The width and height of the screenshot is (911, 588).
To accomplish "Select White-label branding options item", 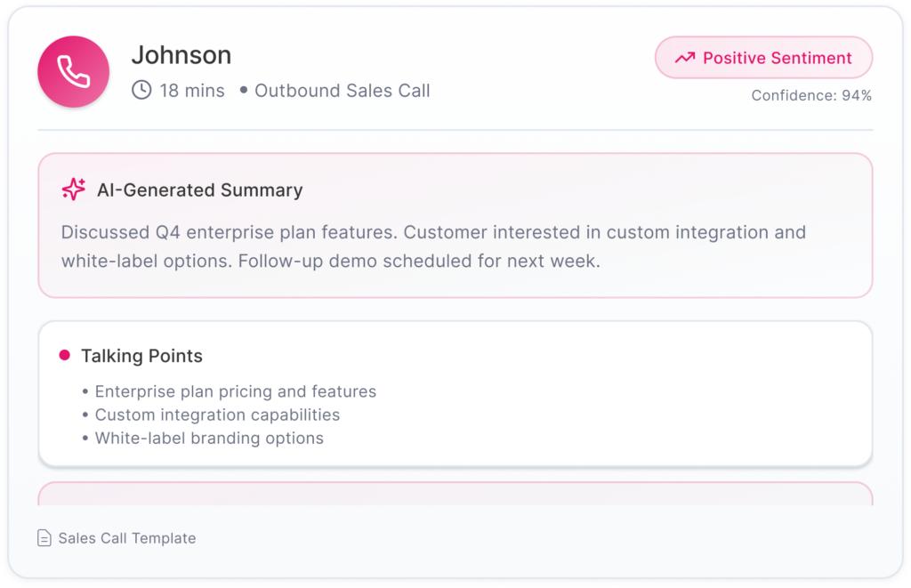I will [x=209, y=438].
